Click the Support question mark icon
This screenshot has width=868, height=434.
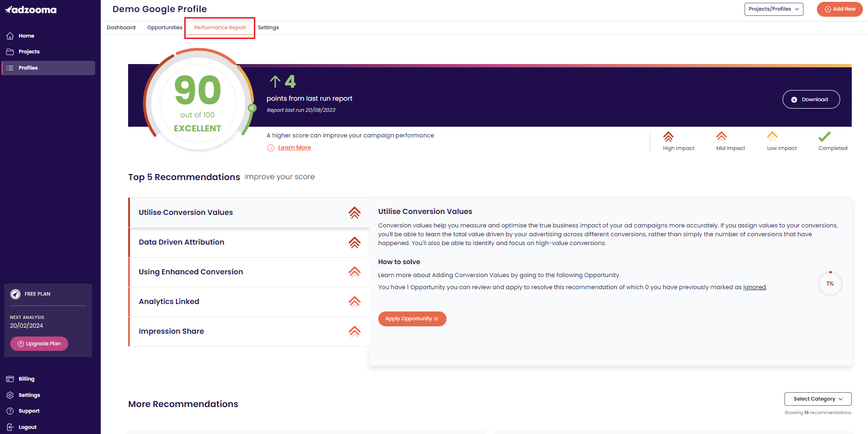10,411
